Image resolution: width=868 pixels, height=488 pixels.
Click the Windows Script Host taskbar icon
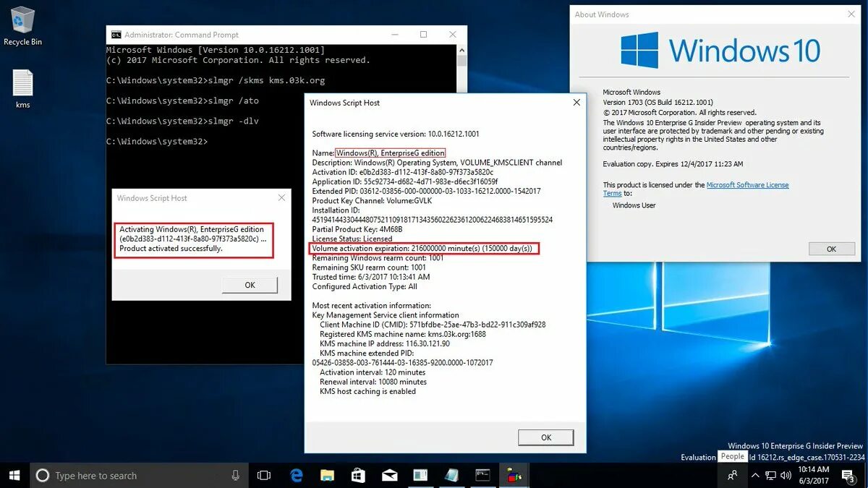pos(514,475)
